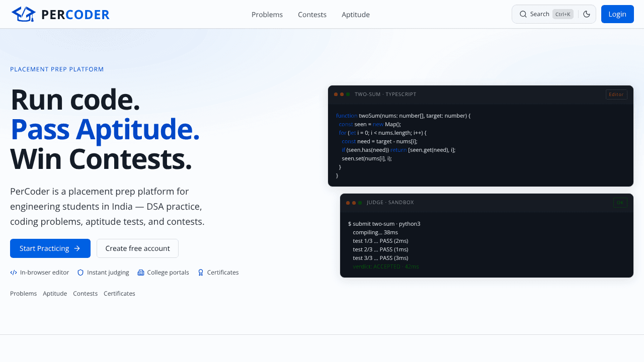This screenshot has height=362, width=644.
Task: Click the red dot on JUDGE SANDBOX window
Action: point(348,203)
